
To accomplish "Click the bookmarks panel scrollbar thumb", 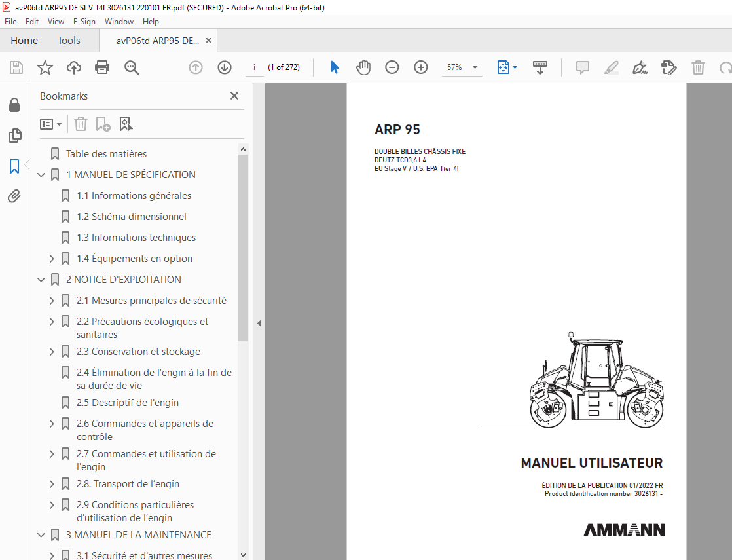I will click(243, 248).
